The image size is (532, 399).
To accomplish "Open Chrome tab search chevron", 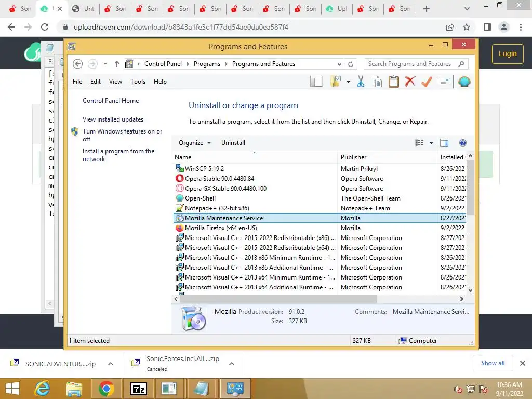I will pyautogui.click(x=467, y=9).
